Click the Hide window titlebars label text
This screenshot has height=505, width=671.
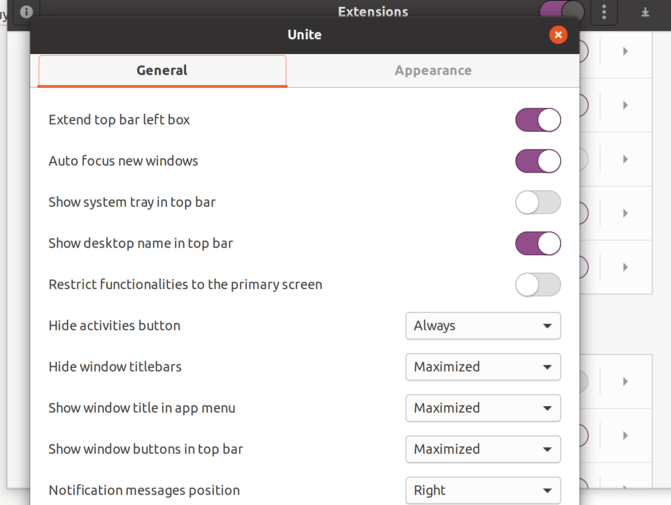(115, 367)
